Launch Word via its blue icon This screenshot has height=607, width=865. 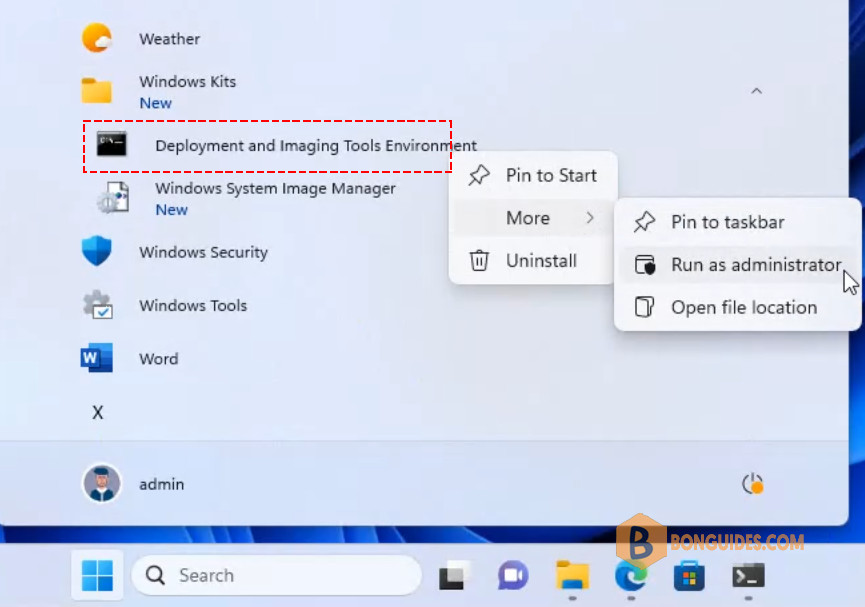pyautogui.click(x=97, y=358)
